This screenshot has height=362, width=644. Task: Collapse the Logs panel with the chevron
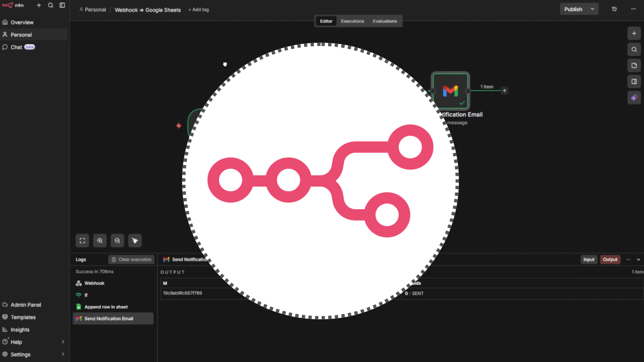(638, 259)
